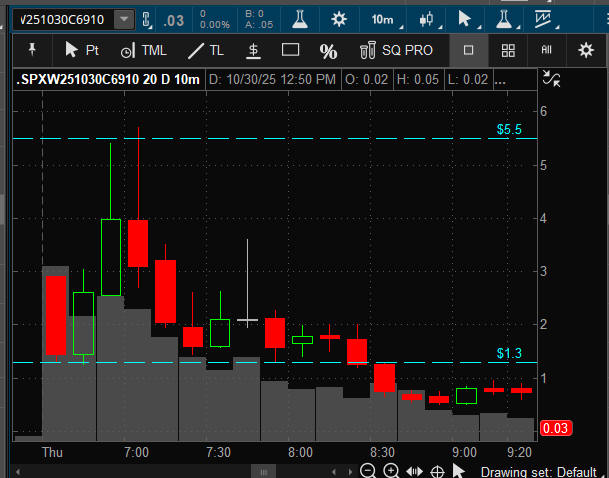Click the red 0.03 price label

pyautogui.click(x=555, y=429)
